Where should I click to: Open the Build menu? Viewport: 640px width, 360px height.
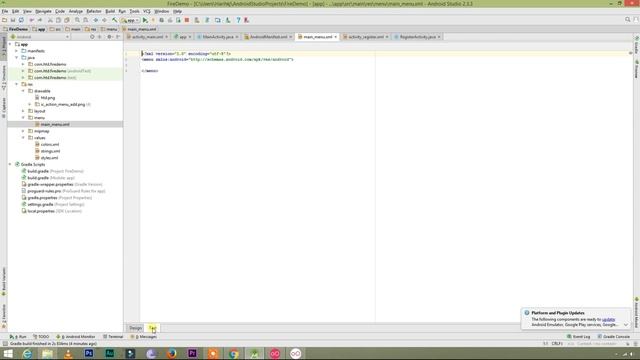(x=110, y=11)
